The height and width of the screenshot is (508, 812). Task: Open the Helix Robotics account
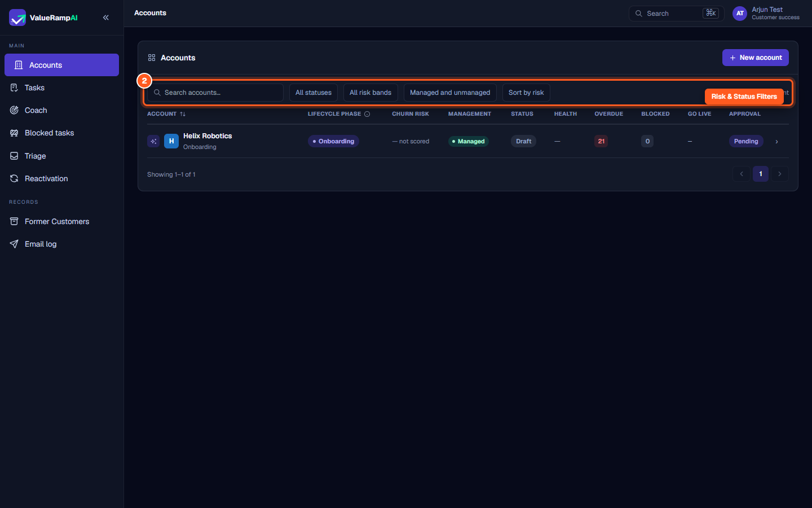[208, 136]
